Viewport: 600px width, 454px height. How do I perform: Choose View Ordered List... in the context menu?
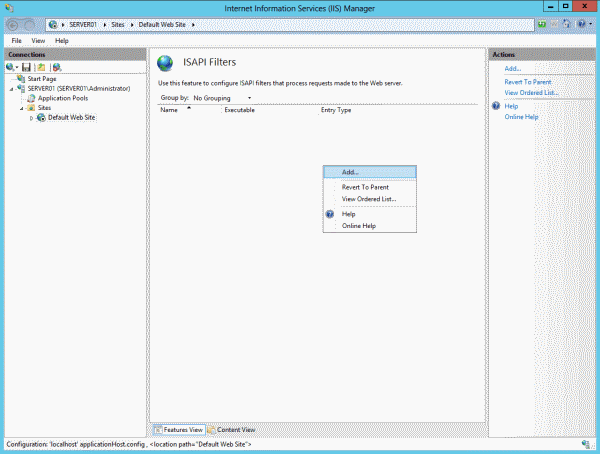click(370, 199)
